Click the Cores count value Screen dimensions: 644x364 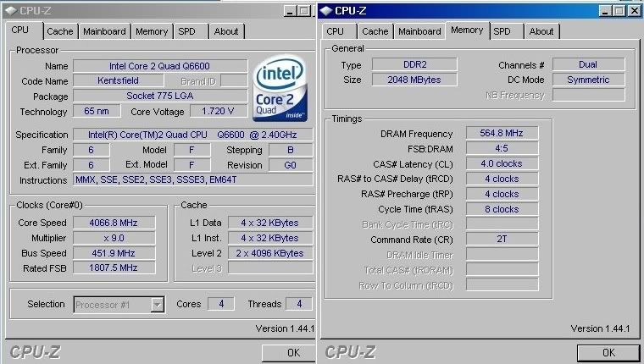(221, 304)
